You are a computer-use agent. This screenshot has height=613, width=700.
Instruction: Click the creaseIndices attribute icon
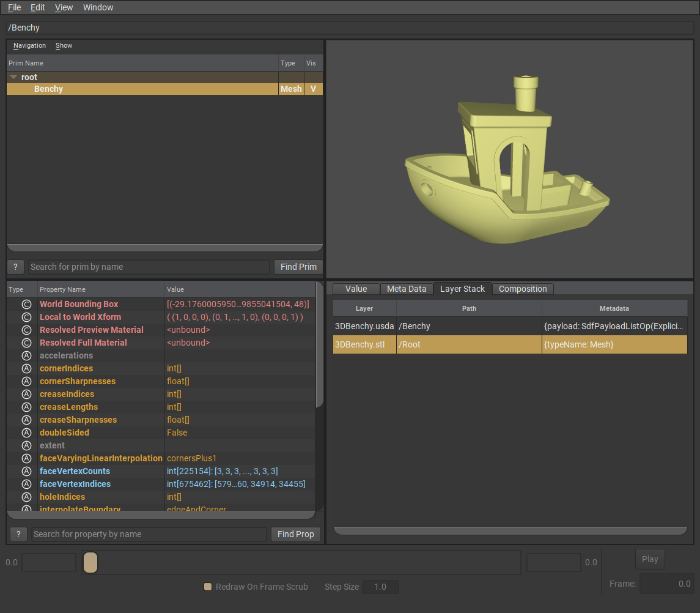[x=27, y=394]
